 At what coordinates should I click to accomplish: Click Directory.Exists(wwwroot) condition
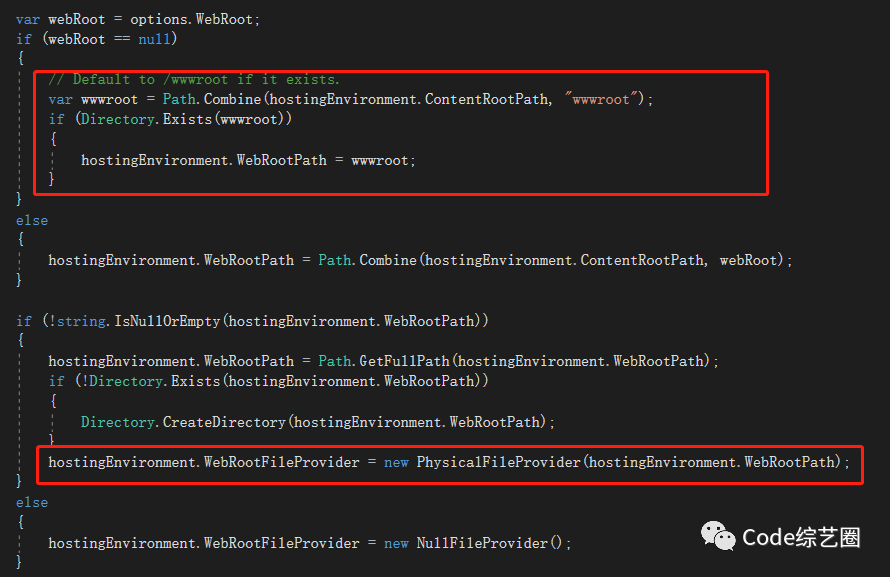[183, 119]
